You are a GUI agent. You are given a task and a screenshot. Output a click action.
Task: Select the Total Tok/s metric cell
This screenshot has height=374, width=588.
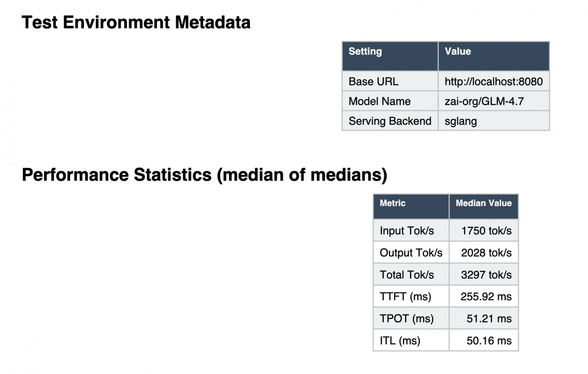407,275
